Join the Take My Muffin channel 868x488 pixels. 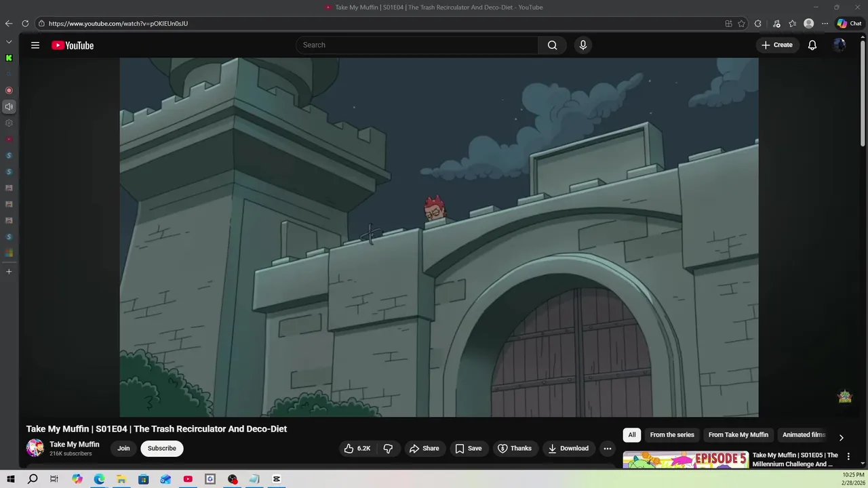click(123, 448)
